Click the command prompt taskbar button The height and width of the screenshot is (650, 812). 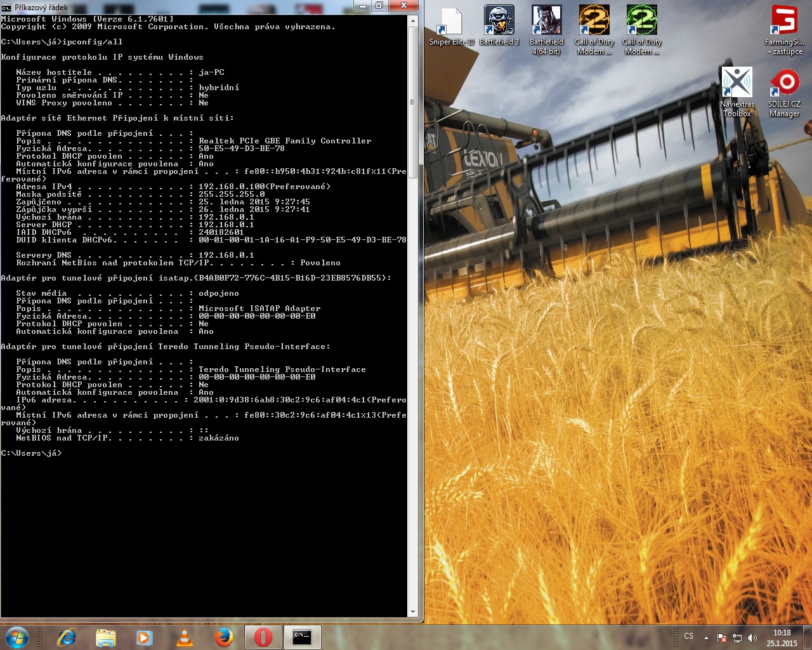[x=302, y=637]
